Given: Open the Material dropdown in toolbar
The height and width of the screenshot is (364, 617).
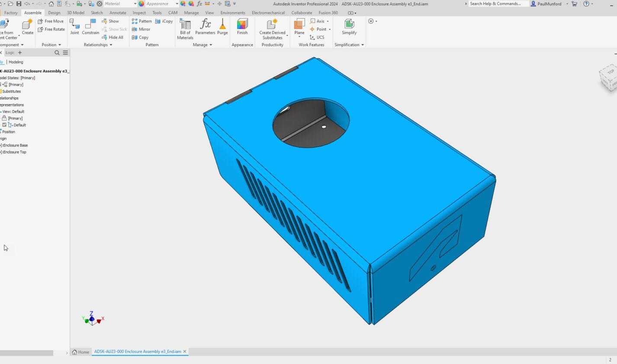Looking at the screenshot, I should pyautogui.click(x=135, y=4).
